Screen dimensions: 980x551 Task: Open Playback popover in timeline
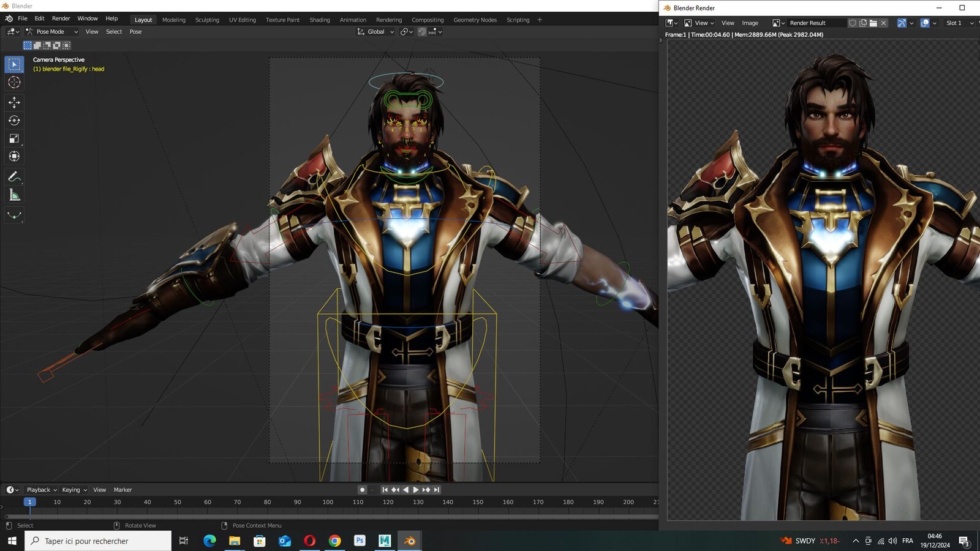click(42, 490)
